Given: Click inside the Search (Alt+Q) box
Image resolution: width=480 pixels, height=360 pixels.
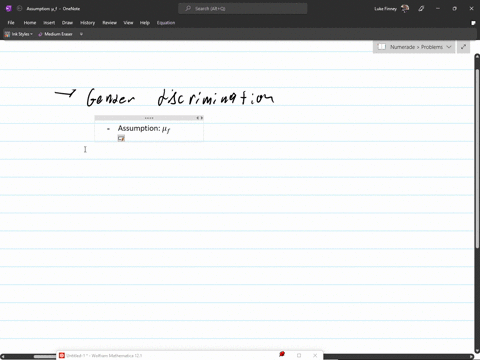Looking at the screenshot, I should (x=243, y=9).
